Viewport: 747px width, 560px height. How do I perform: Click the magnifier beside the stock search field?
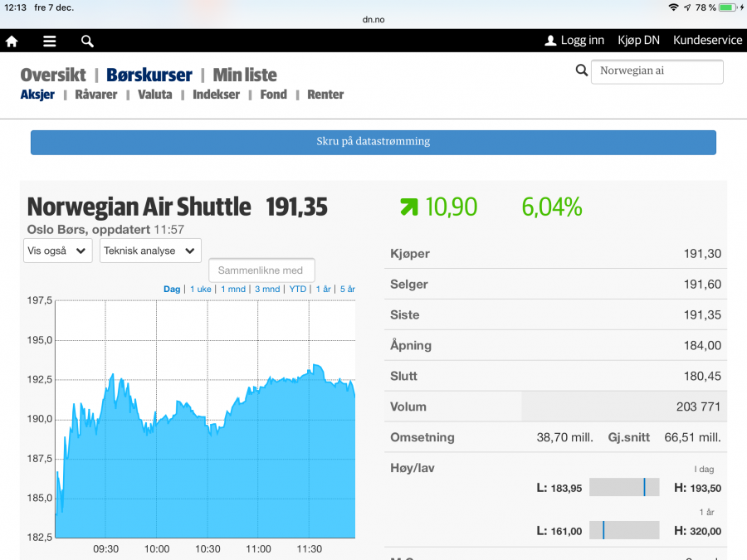[x=582, y=71]
